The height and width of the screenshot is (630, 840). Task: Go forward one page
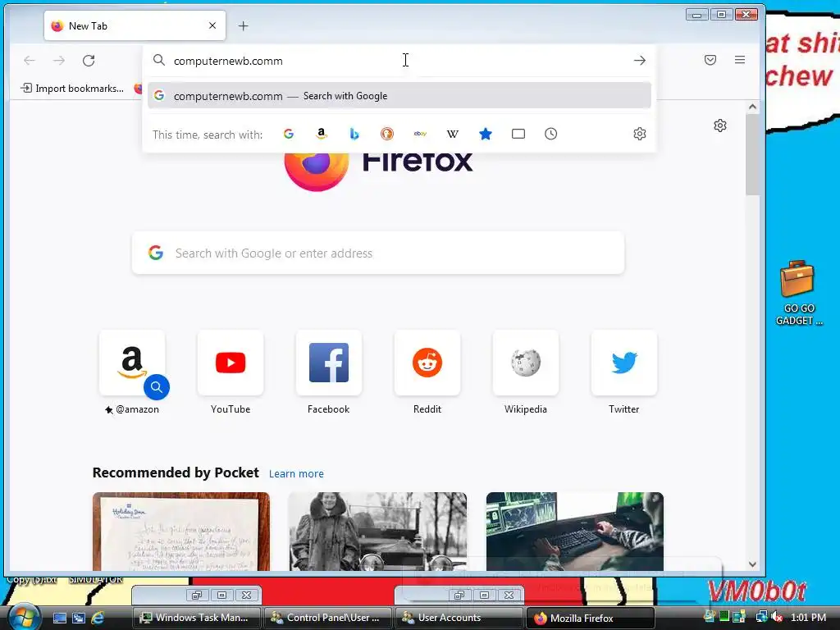click(59, 61)
